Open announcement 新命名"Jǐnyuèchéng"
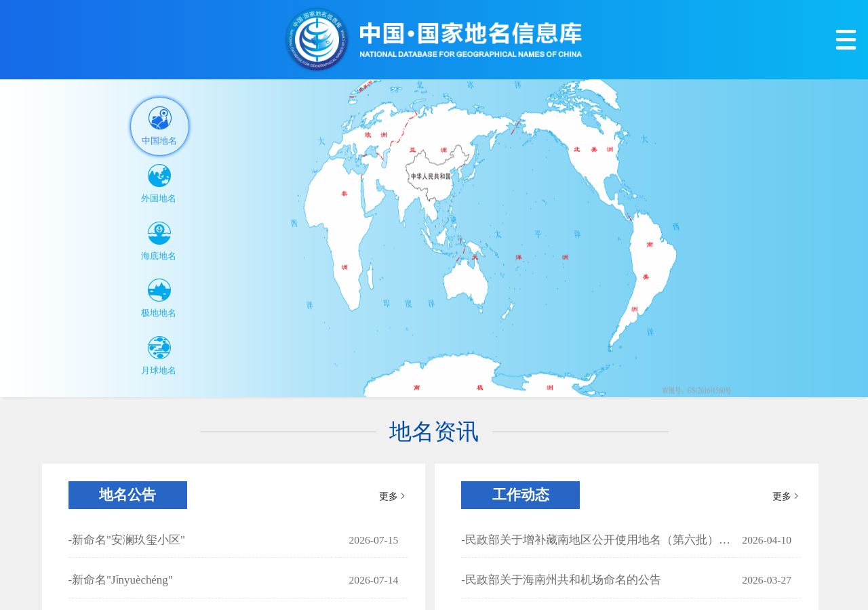Screen dimensions: 868x610 [121, 580]
